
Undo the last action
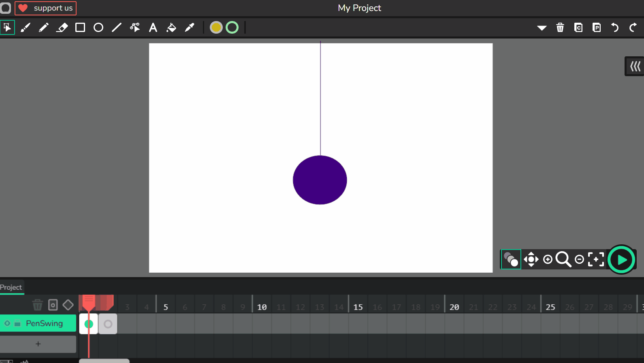(x=615, y=28)
